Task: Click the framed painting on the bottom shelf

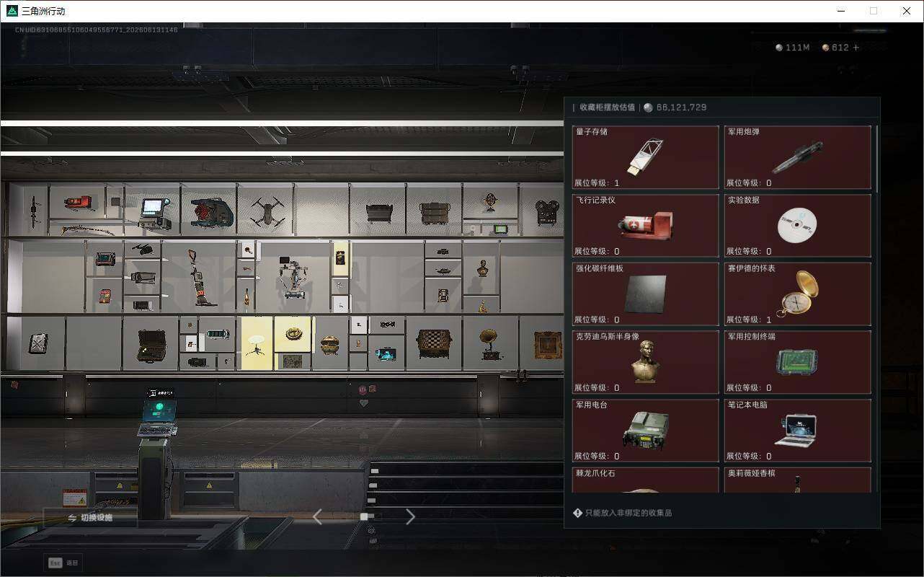Action: 548,345
